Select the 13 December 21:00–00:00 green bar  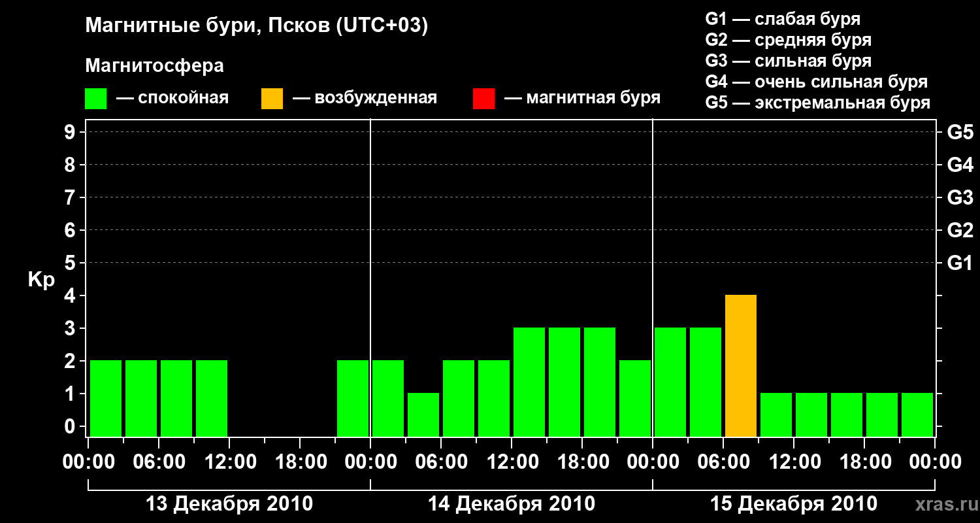coord(353,398)
